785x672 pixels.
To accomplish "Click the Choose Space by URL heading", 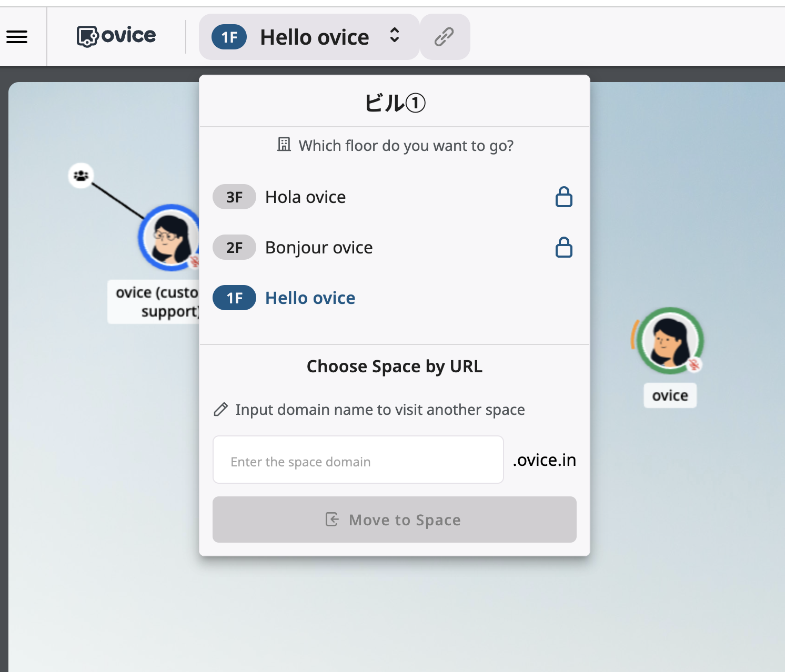I will click(x=395, y=366).
